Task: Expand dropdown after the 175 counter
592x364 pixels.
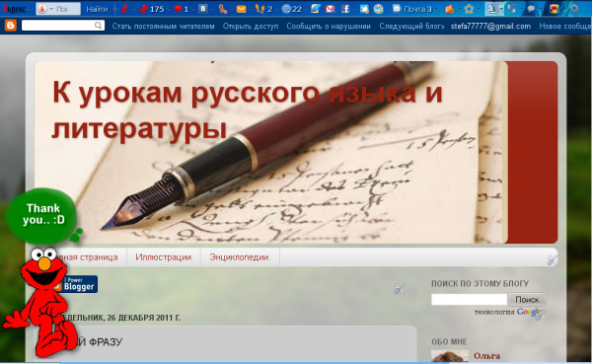Action: point(169,9)
